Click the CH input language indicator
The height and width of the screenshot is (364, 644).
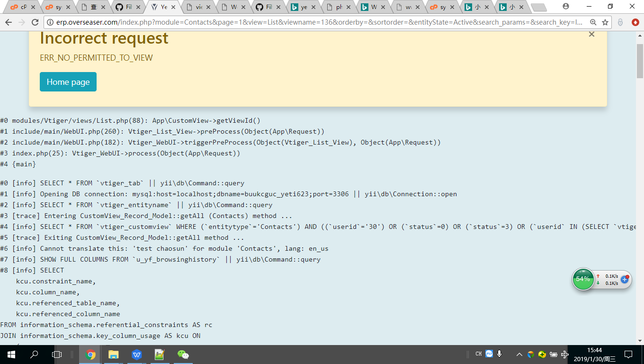478,354
